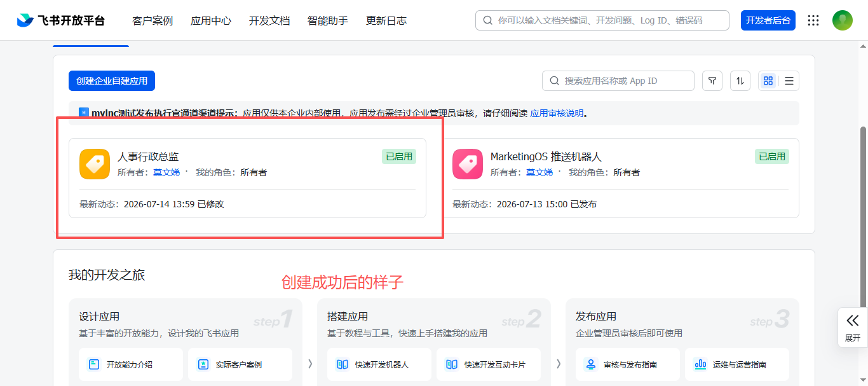Viewport: 868px width, 386px height.
Task: Click the 发布应用 step heading
Action: tap(596, 317)
